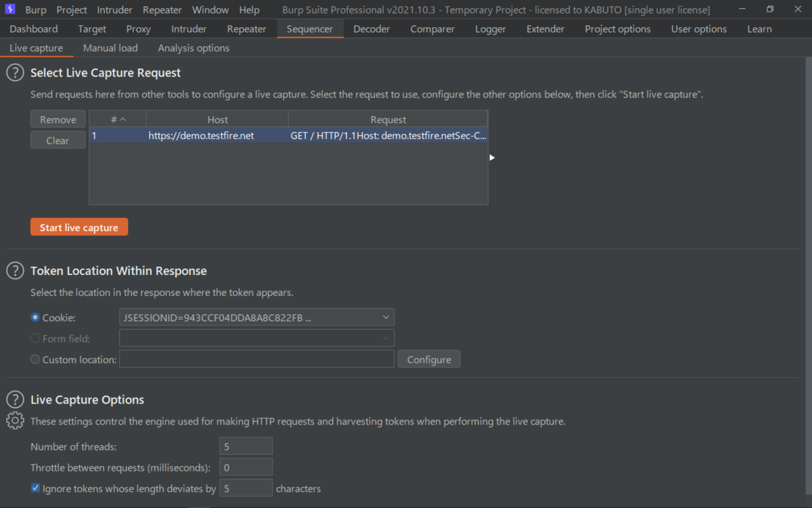Switch to the Proxy tab
This screenshot has height=508, width=812.
coord(138,28)
